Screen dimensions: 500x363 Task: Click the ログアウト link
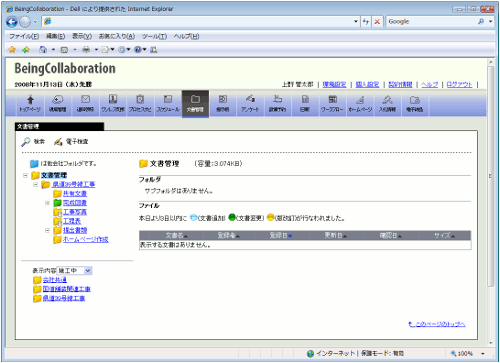point(459,85)
